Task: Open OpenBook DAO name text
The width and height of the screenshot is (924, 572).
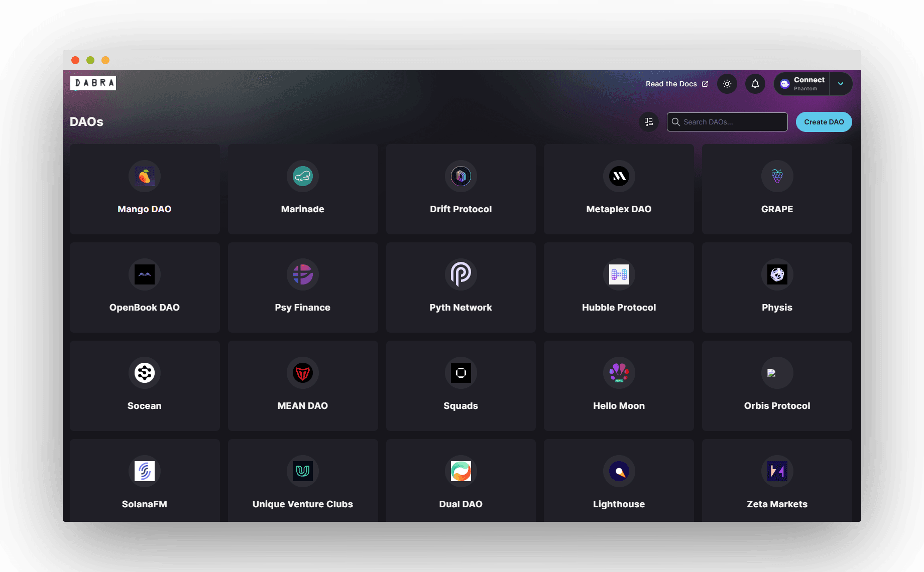Action: [x=145, y=308]
